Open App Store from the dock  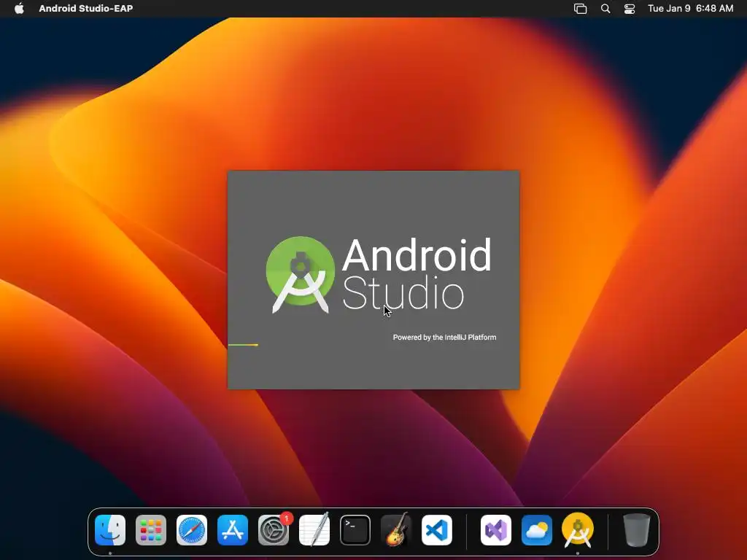[x=233, y=530]
